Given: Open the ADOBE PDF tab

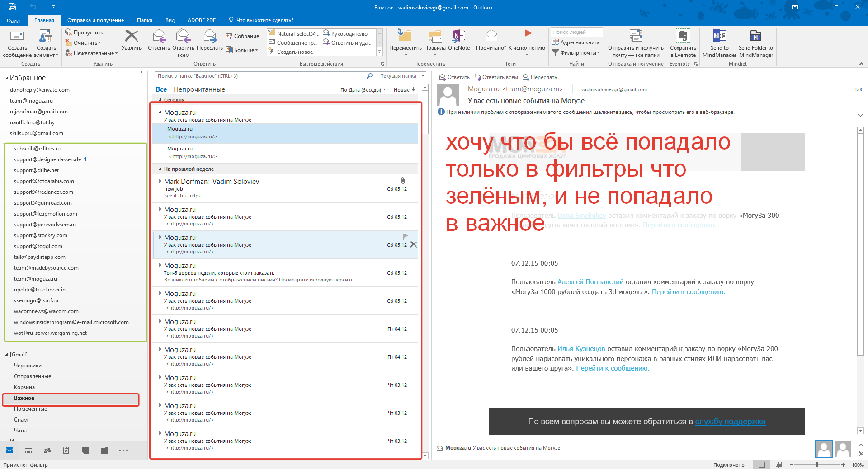Looking at the screenshot, I should tap(202, 20).
